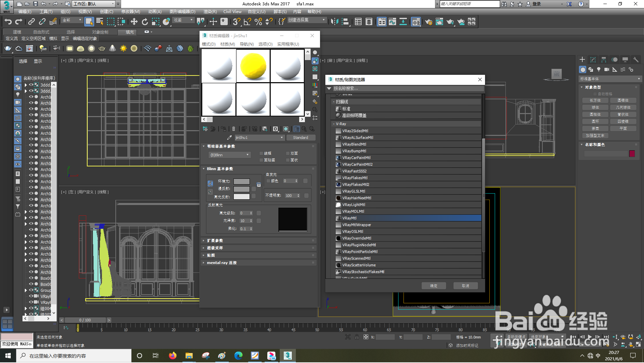
Task: Click the Select and Link chain icon
Action: click(x=32, y=22)
